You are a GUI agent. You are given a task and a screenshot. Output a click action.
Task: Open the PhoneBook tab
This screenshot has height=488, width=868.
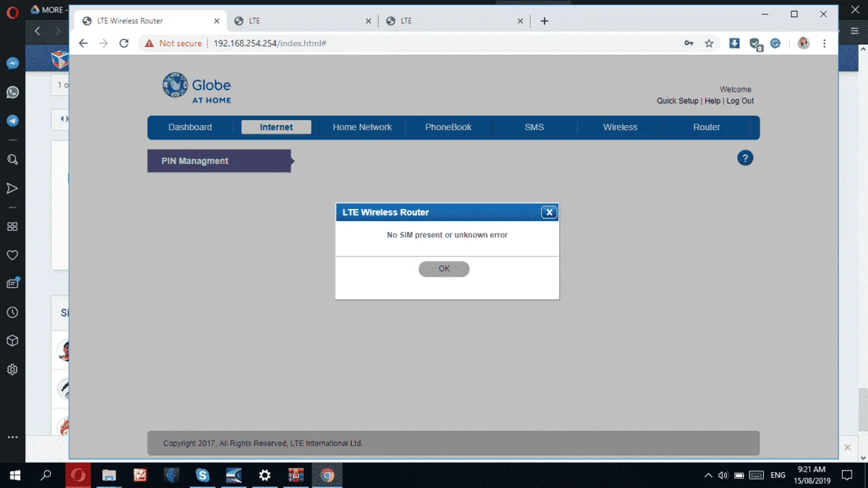(x=448, y=127)
